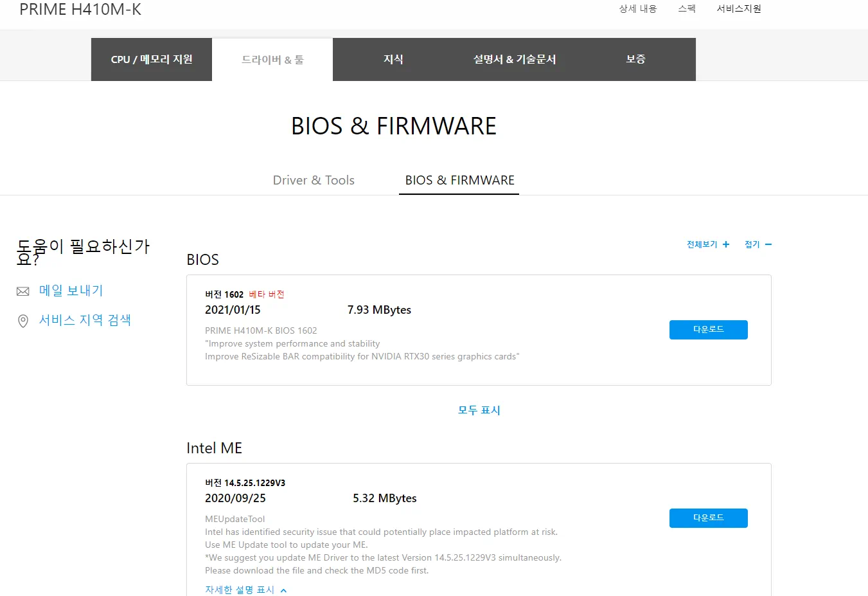Click the mail envelope icon
868x596 pixels.
(23, 291)
